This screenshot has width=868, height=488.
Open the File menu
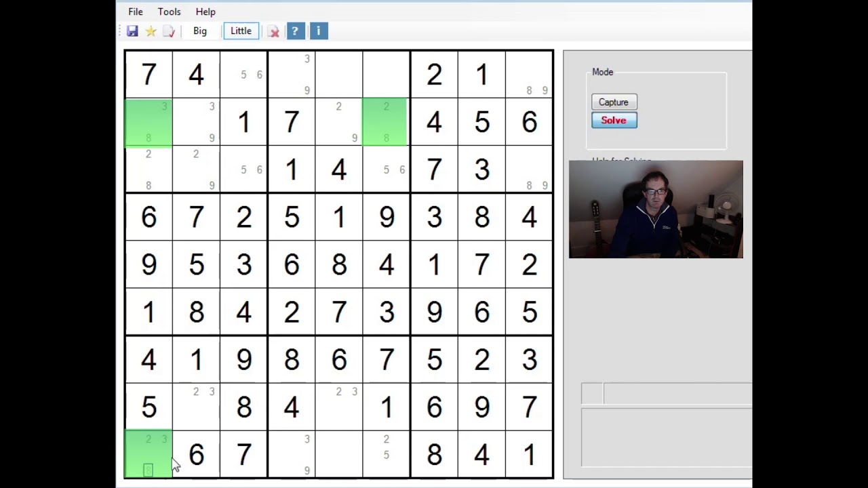136,12
